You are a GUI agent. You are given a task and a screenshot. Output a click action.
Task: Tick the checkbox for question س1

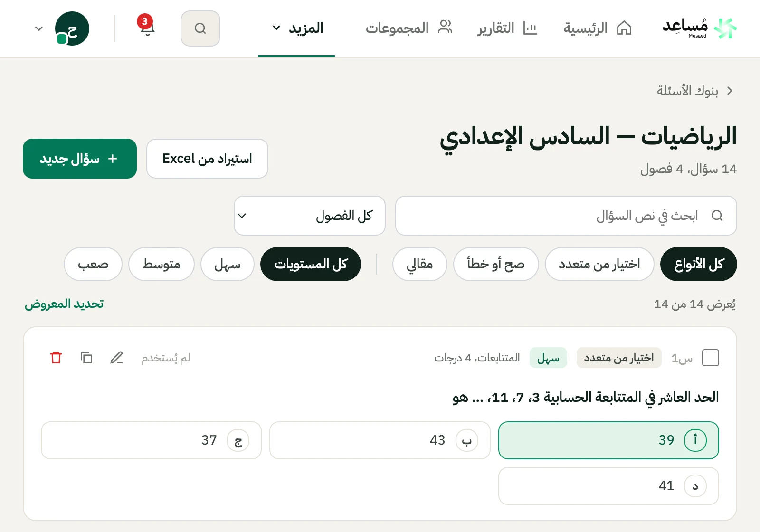click(x=711, y=358)
